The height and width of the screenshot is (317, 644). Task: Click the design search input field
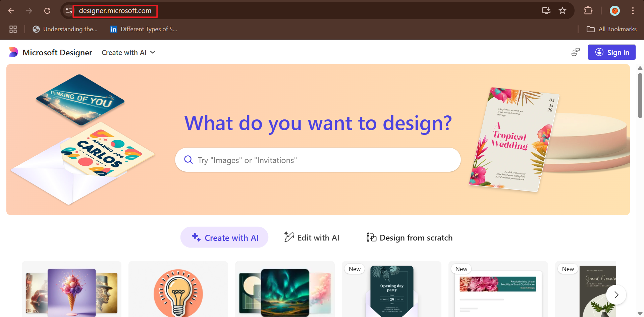coord(318,160)
